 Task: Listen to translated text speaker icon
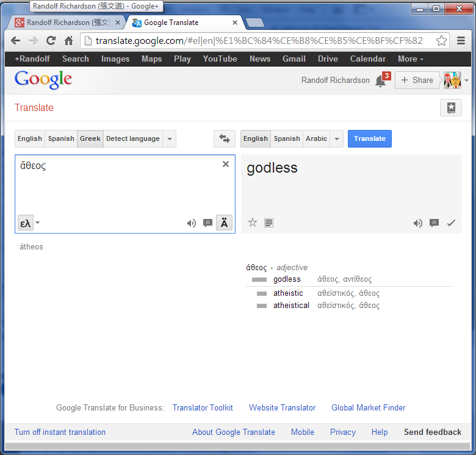417,223
